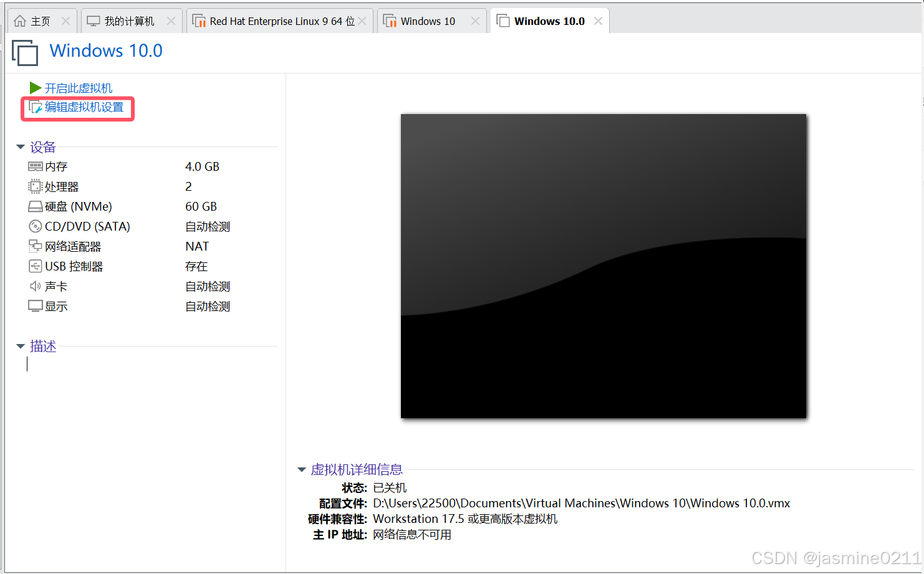
Task: Click the green play icon to power on the VM
Action: point(36,88)
